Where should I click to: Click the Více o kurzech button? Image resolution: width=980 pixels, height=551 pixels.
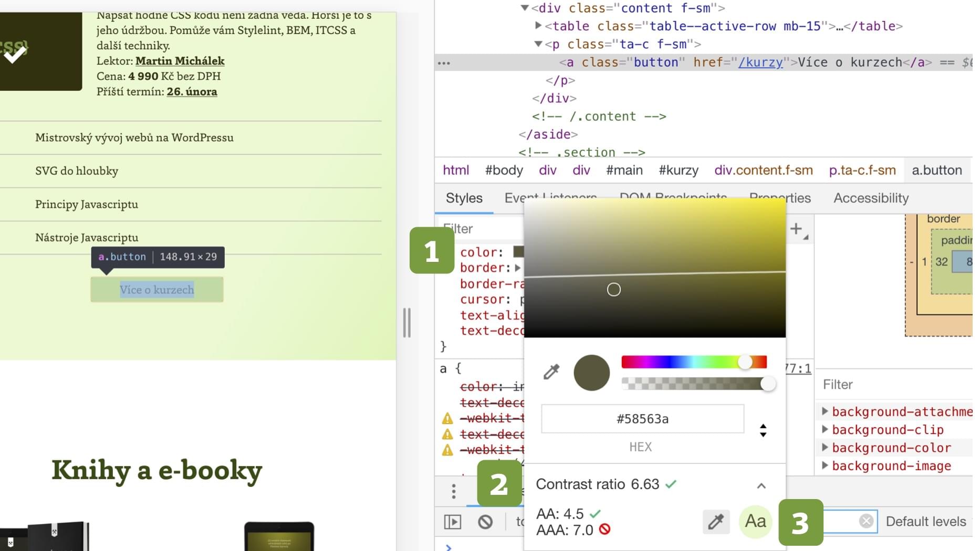(x=157, y=290)
